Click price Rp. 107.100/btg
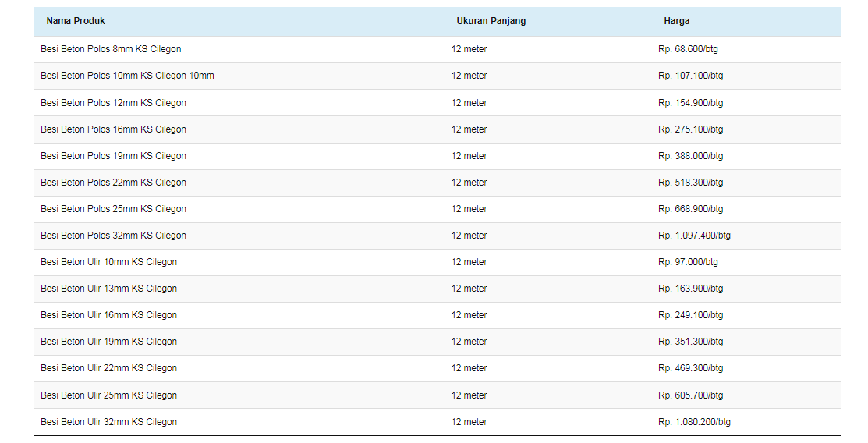This screenshot has width=868, height=443. click(x=691, y=76)
